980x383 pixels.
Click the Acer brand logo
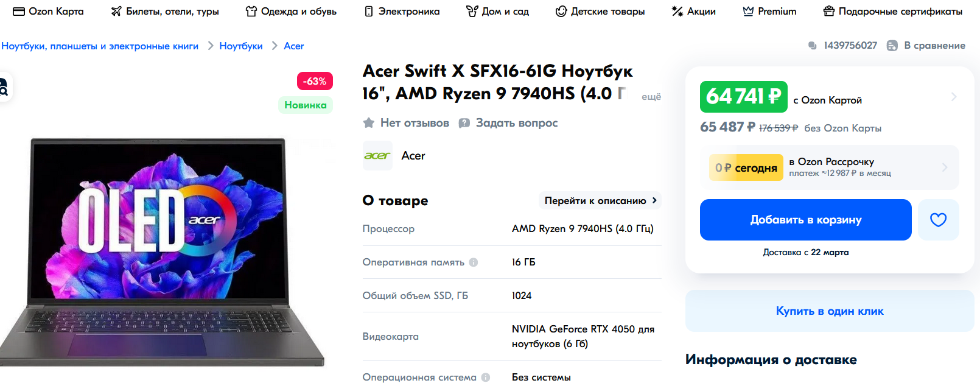click(x=377, y=156)
